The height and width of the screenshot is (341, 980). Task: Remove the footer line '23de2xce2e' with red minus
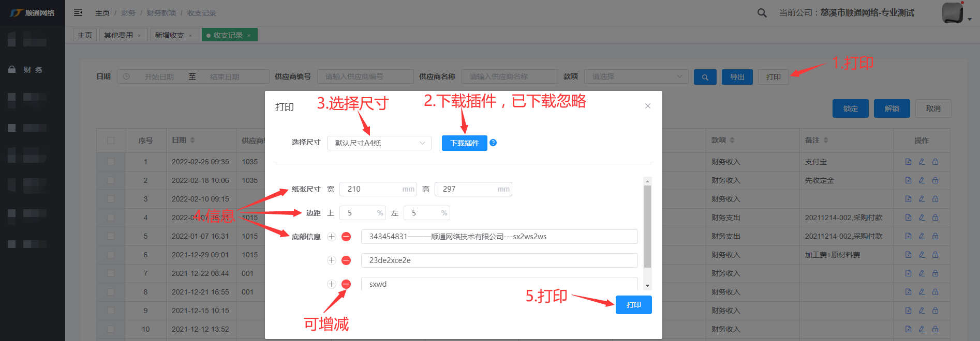(x=346, y=260)
